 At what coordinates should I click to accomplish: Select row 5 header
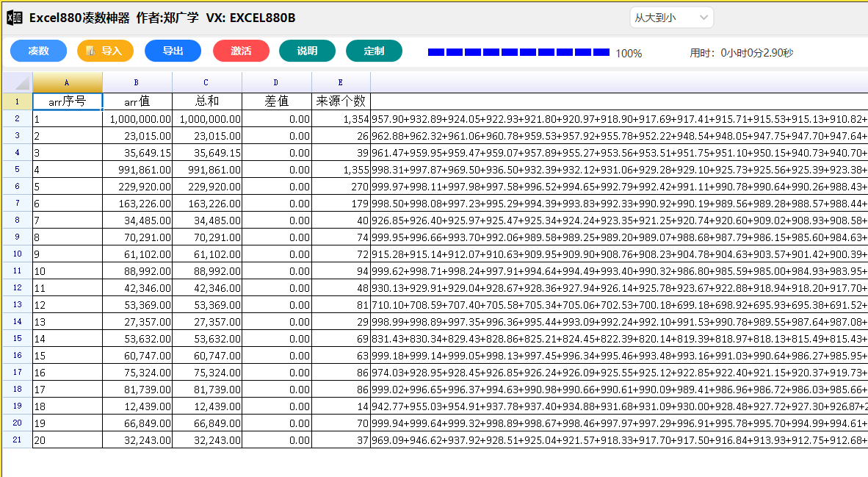coord(17,169)
